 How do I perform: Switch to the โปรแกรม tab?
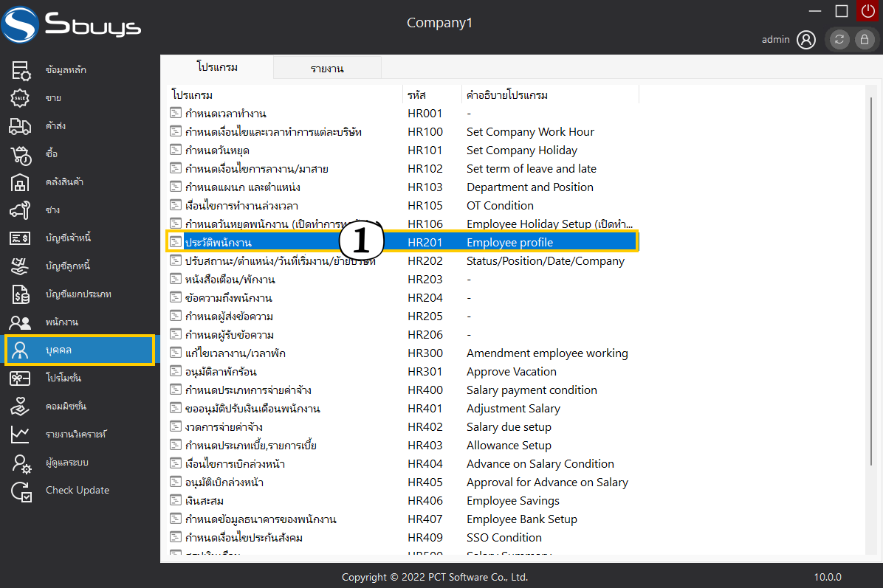tap(217, 67)
